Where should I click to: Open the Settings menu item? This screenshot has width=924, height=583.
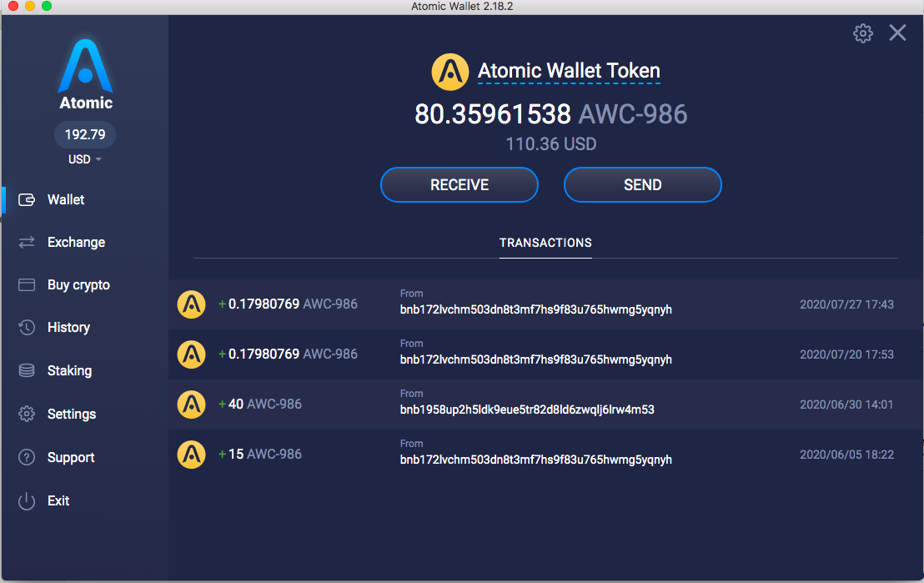point(72,414)
